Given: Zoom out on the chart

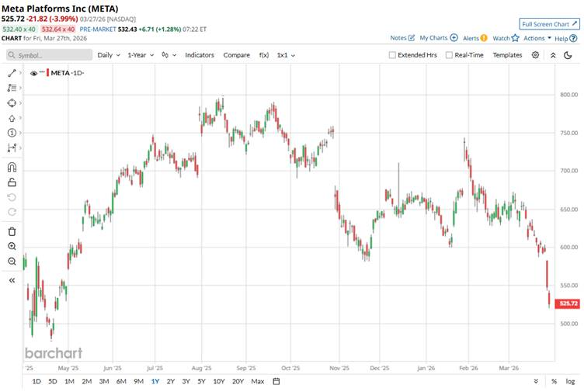Looking at the screenshot, I should point(12,262).
